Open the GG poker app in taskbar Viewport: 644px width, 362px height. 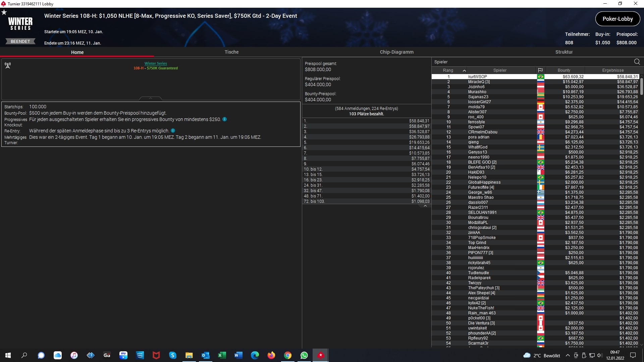[107, 355]
